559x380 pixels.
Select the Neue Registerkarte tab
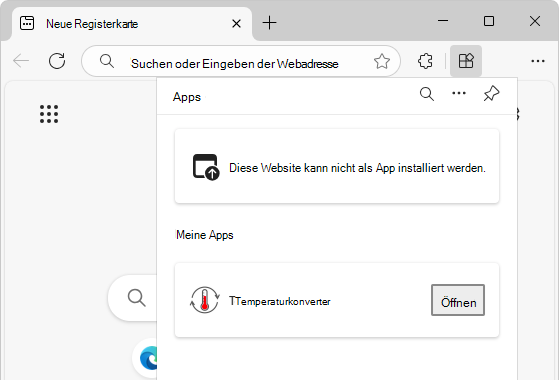[x=132, y=24]
